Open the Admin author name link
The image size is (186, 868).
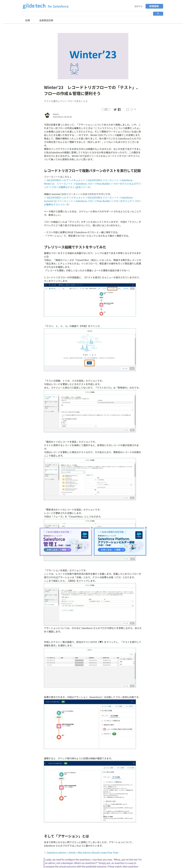point(56,114)
